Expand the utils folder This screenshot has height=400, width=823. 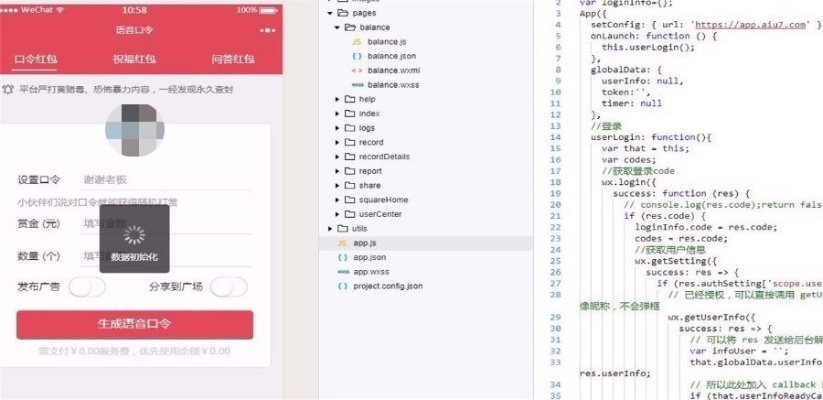click(329, 228)
